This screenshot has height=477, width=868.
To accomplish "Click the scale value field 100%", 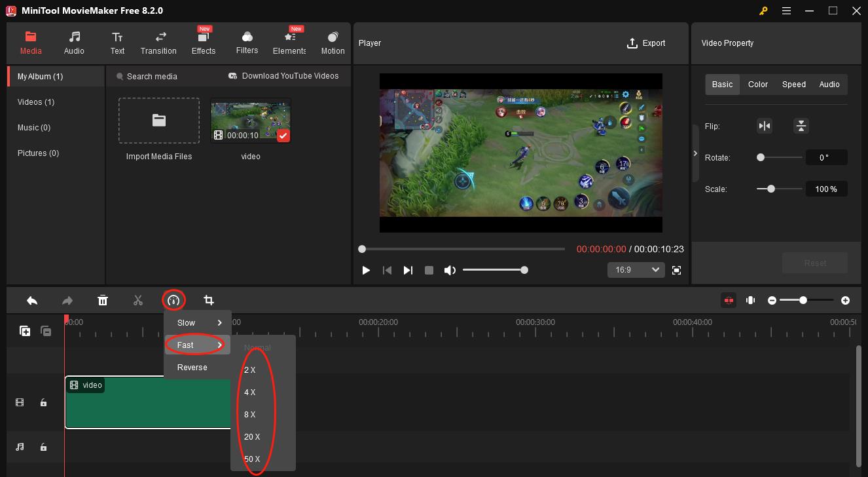I will (826, 189).
